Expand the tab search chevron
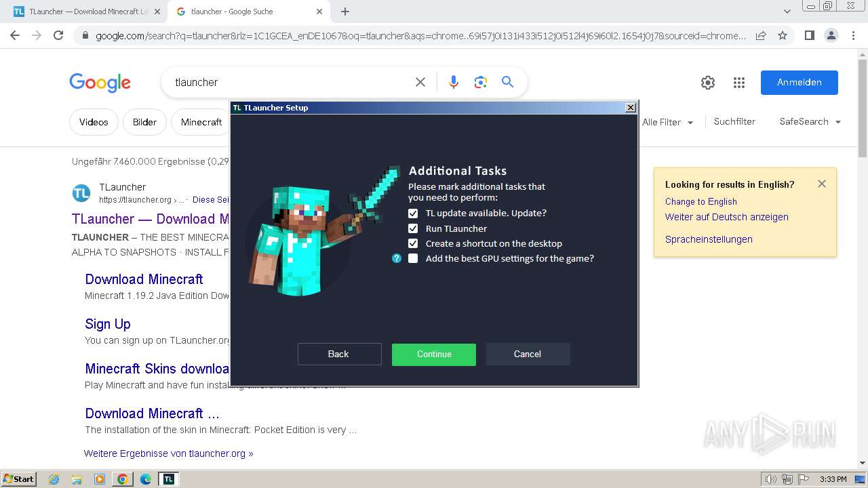 [787, 12]
